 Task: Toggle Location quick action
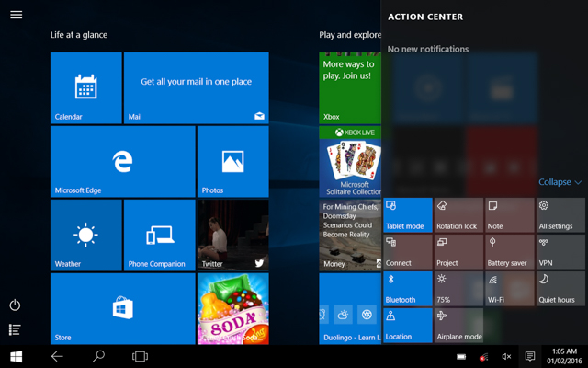click(408, 326)
